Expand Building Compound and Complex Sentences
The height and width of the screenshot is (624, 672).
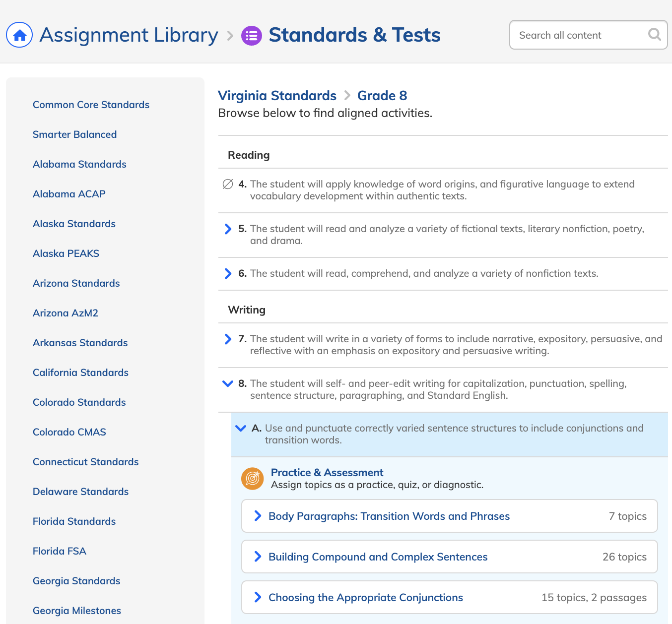point(258,557)
